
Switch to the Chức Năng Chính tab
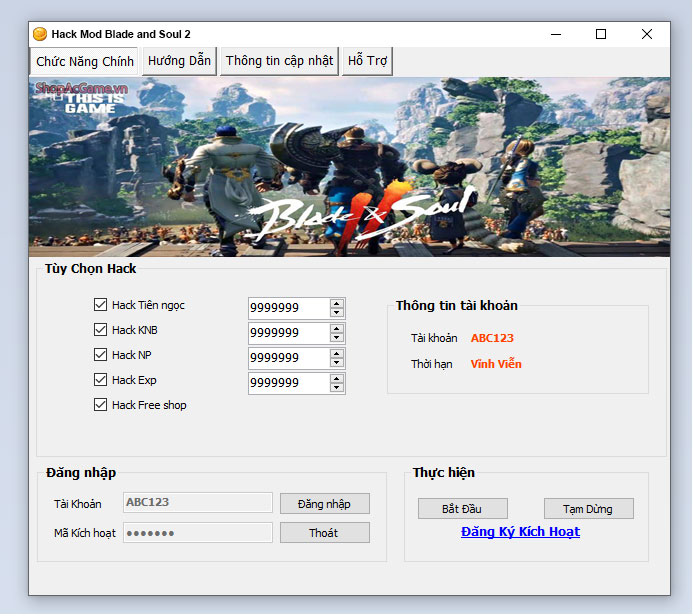tap(84, 61)
